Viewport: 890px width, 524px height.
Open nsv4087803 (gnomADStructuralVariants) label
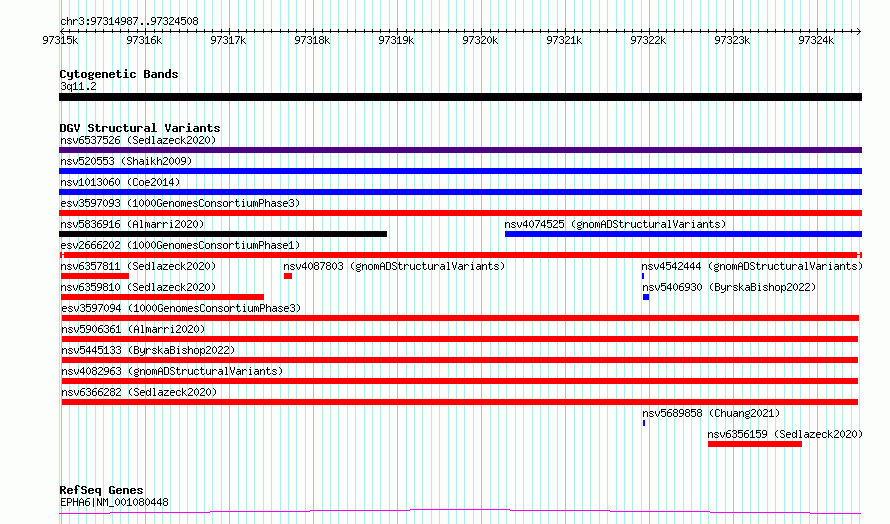(x=394, y=266)
